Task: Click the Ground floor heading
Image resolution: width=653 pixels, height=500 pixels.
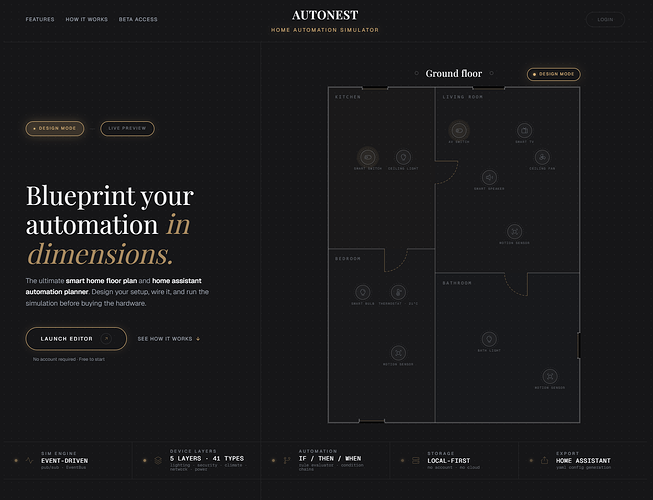Action: [x=454, y=74]
